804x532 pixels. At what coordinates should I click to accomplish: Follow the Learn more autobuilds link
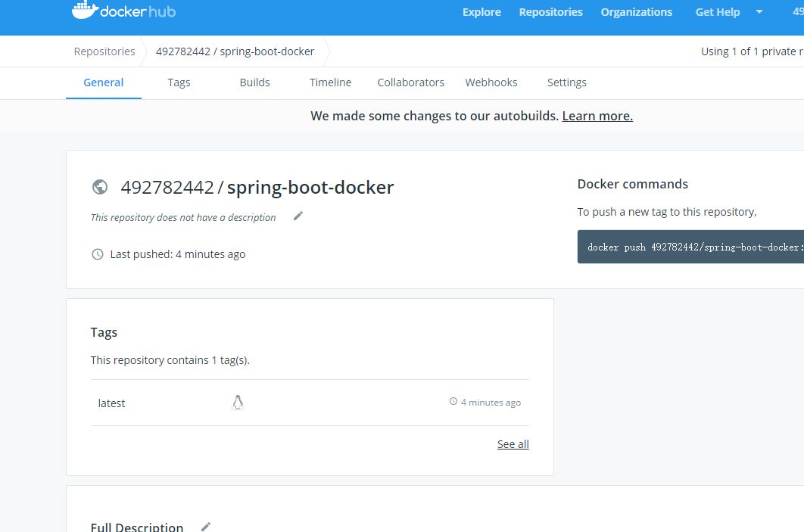(x=597, y=116)
